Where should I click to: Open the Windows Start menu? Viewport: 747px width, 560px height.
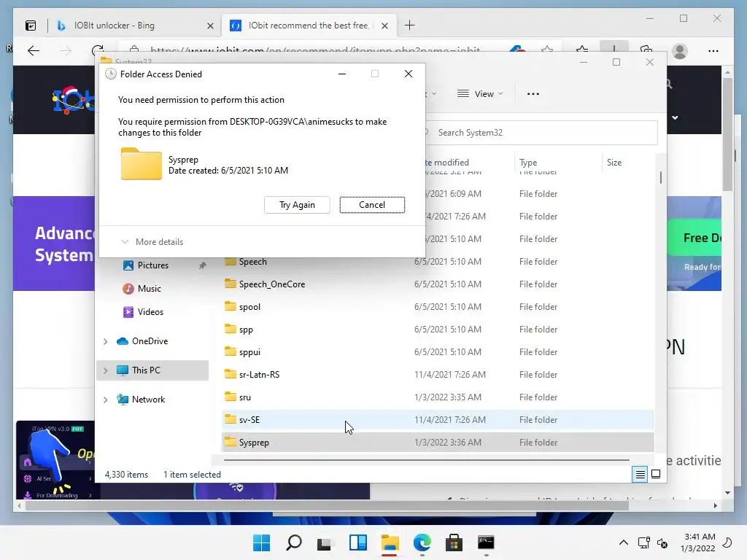(261, 542)
